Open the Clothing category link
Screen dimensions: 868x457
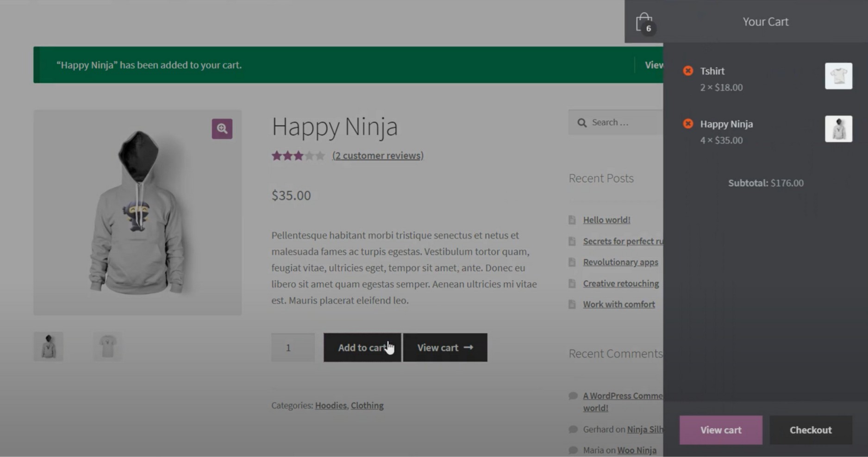(x=367, y=406)
